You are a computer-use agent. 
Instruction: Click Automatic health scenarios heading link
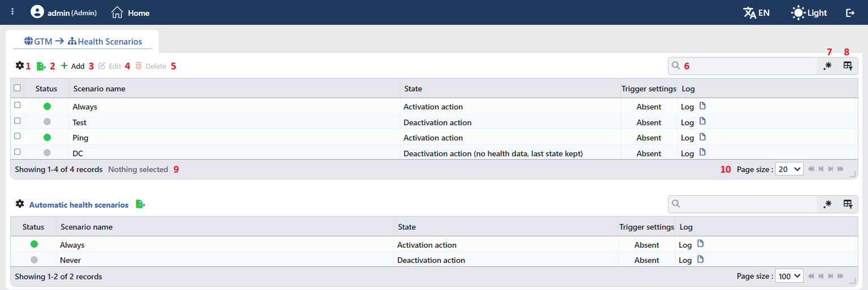coord(79,205)
